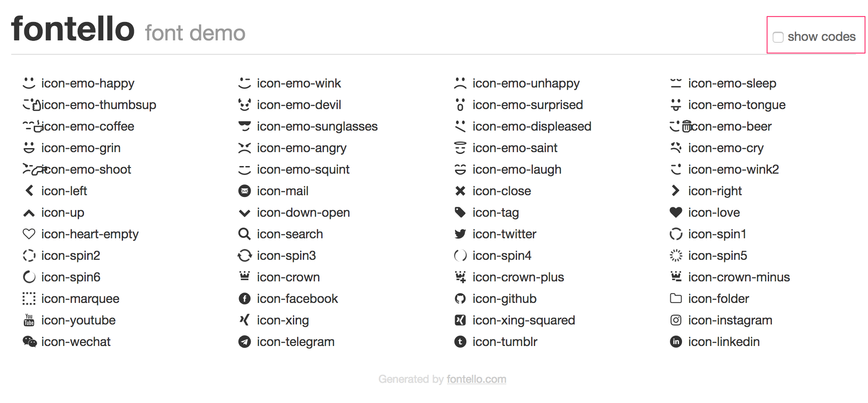Click the Telegram paper plane icon
Viewport: 868px width, 403px height.
pyautogui.click(x=244, y=342)
